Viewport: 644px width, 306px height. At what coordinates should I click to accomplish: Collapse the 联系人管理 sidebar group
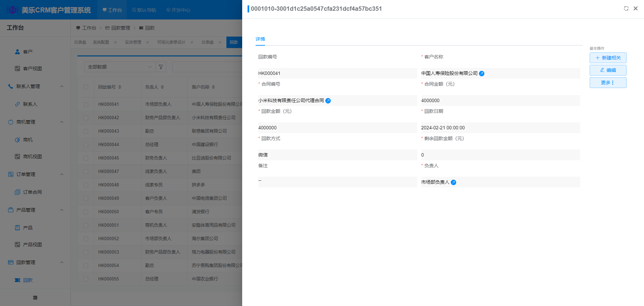coord(62,86)
